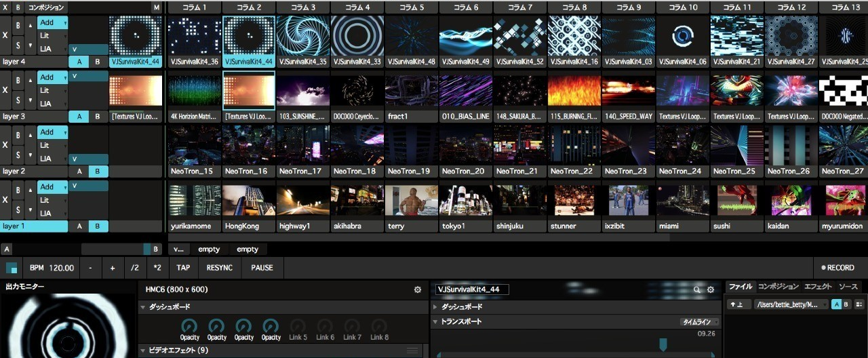Open the clip panel gear icon
Viewport: 868px width, 358px height.
tap(711, 290)
